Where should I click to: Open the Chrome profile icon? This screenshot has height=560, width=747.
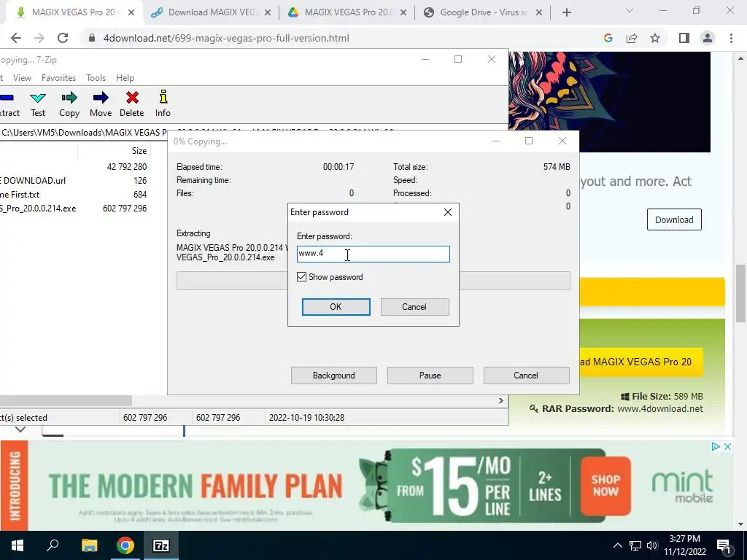(x=708, y=38)
